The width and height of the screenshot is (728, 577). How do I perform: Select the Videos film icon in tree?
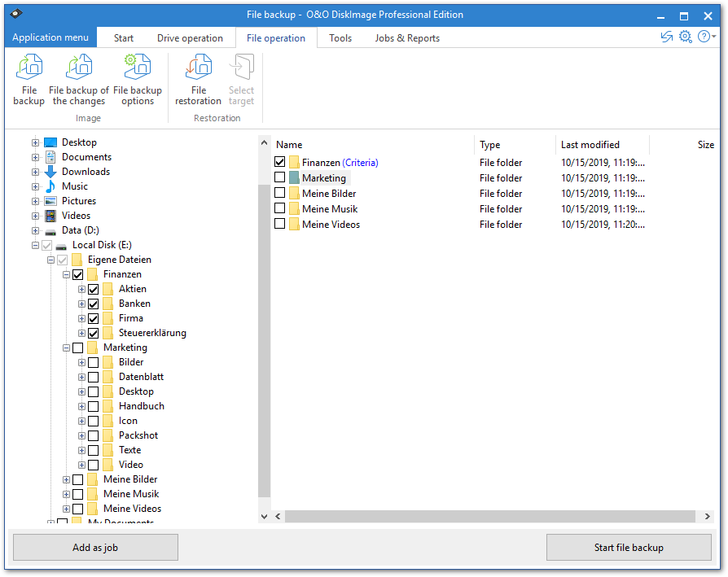tap(50, 216)
